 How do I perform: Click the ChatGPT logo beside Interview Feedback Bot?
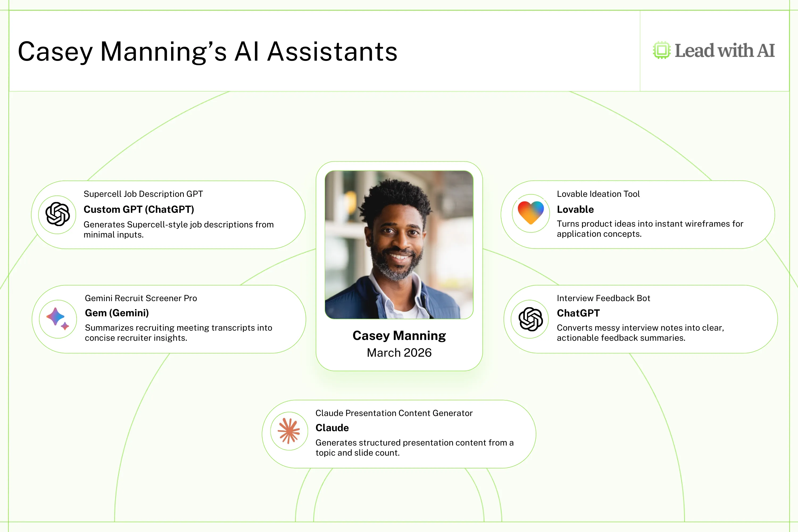point(531,319)
